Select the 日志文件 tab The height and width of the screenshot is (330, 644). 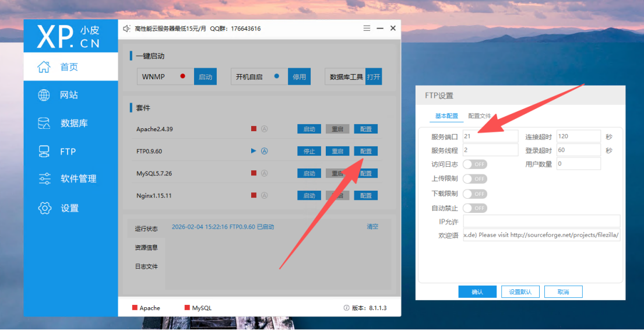click(x=146, y=266)
